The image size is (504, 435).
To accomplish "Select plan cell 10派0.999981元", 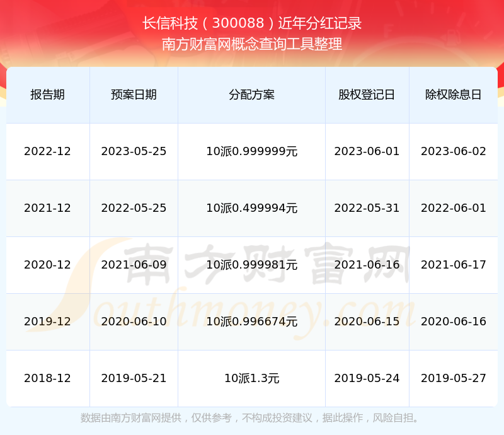I will click(251, 265).
